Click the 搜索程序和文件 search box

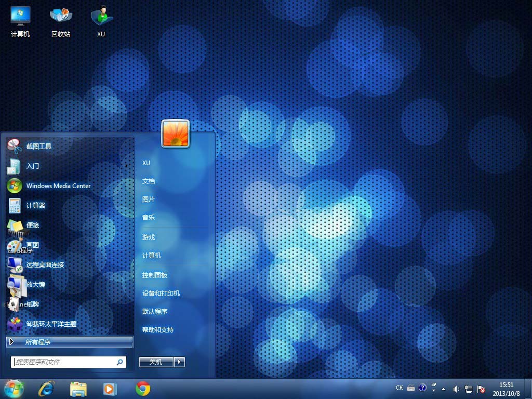[x=63, y=362]
